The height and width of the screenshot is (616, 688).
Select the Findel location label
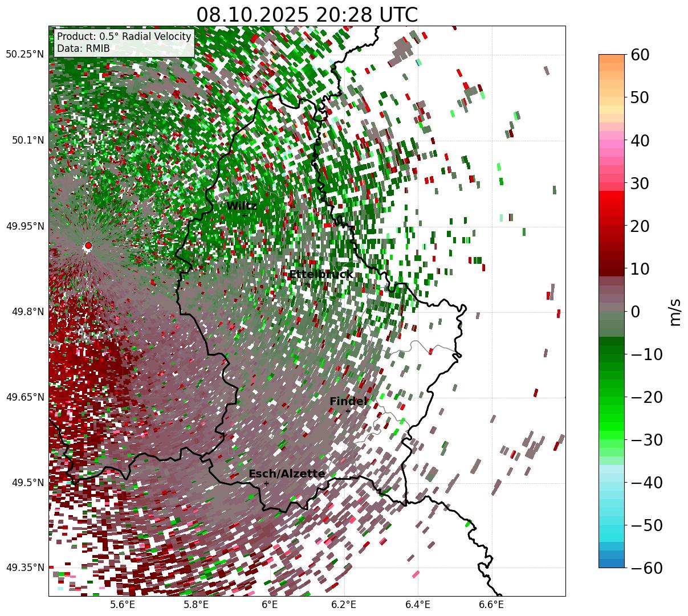pos(348,402)
